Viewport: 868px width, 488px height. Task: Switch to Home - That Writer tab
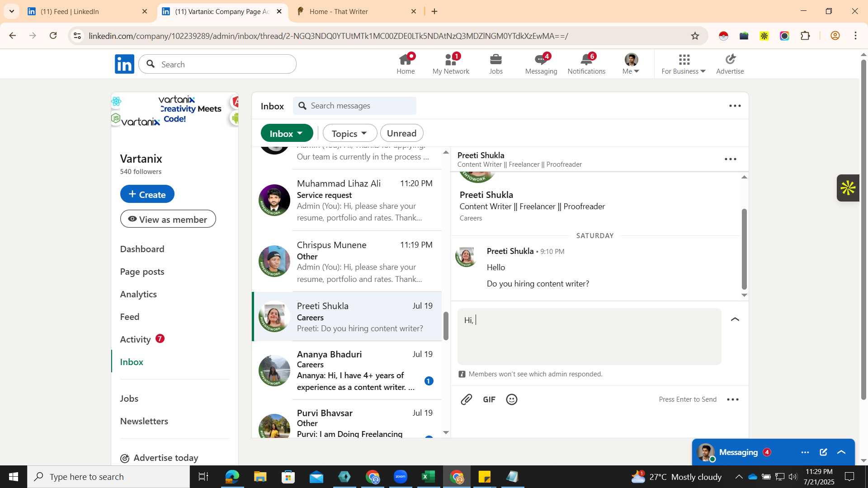[356, 11]
